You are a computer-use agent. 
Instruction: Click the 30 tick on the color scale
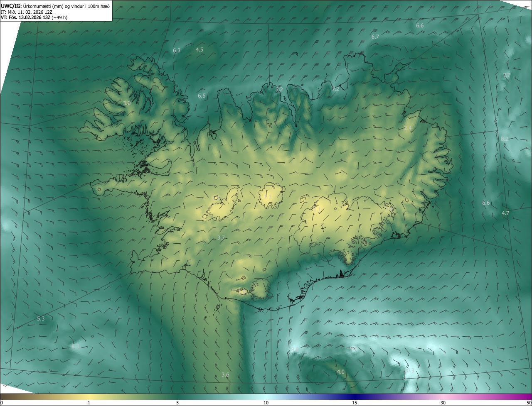(x=443, y=403)
